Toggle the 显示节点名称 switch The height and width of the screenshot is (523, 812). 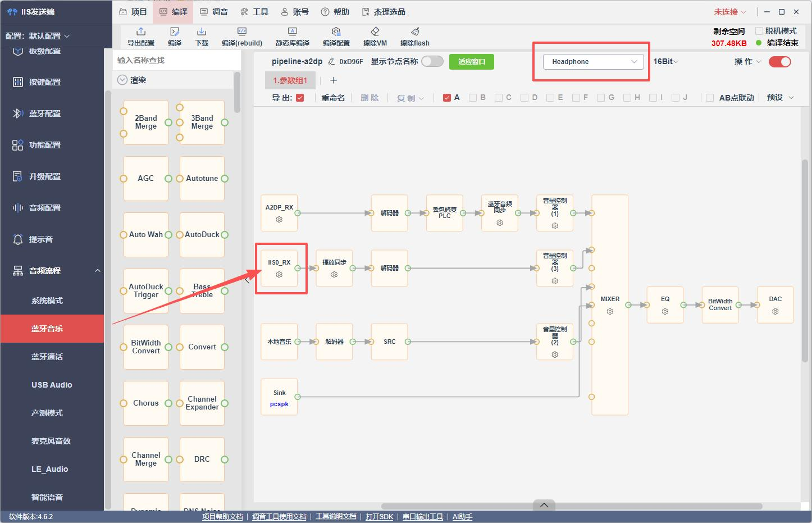[432, 61]
